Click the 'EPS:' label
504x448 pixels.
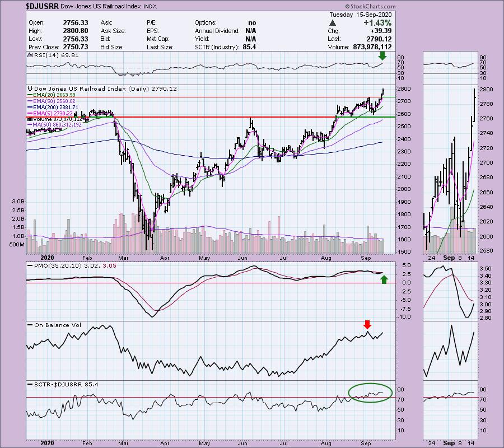[153, 31]
